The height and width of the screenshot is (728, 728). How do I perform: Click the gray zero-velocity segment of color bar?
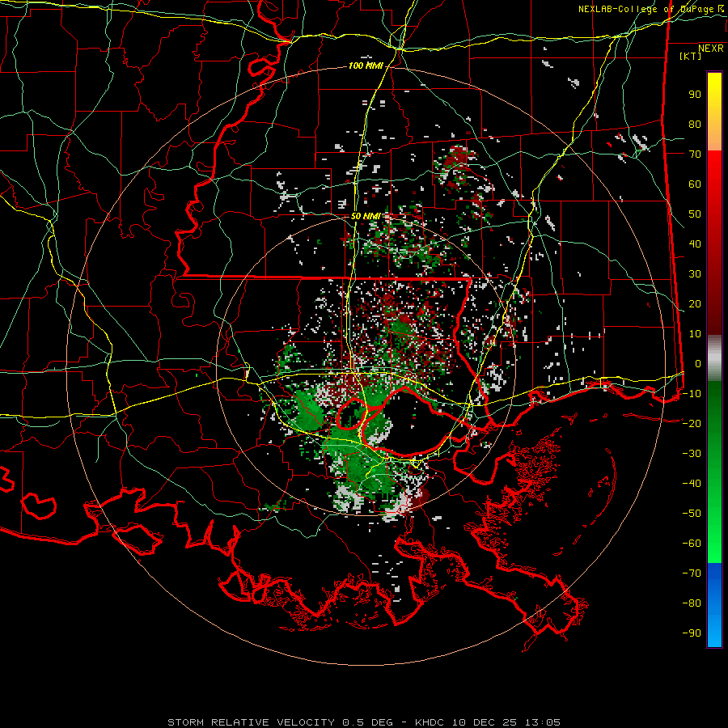[714, 358]
